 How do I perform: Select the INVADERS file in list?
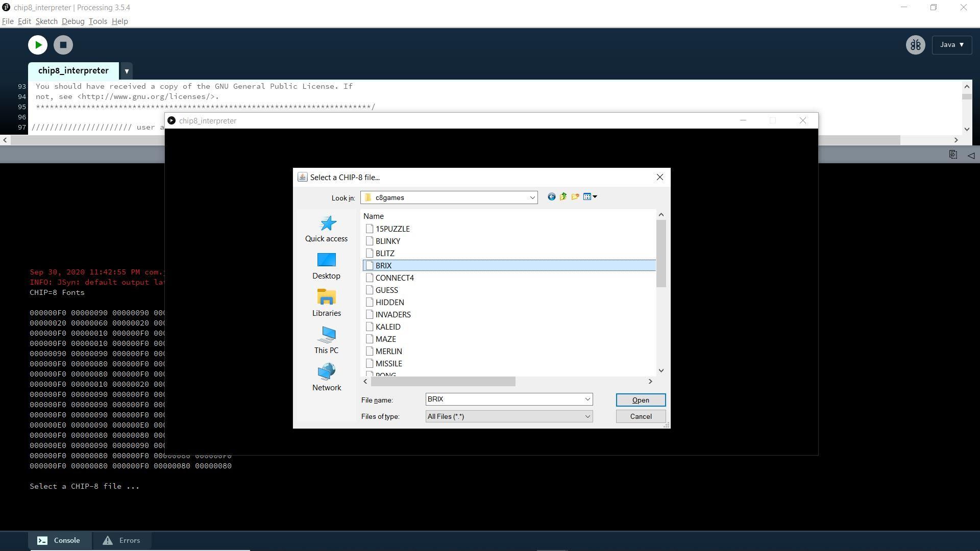point(393,315)
